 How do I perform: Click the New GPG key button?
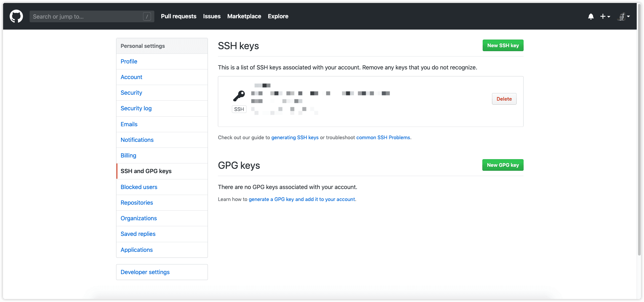pyautogui.click(x=503, y=165)
